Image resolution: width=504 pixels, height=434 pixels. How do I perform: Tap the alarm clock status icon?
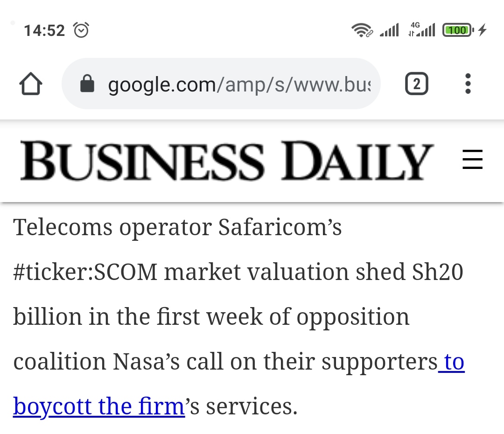pos(81,30)
